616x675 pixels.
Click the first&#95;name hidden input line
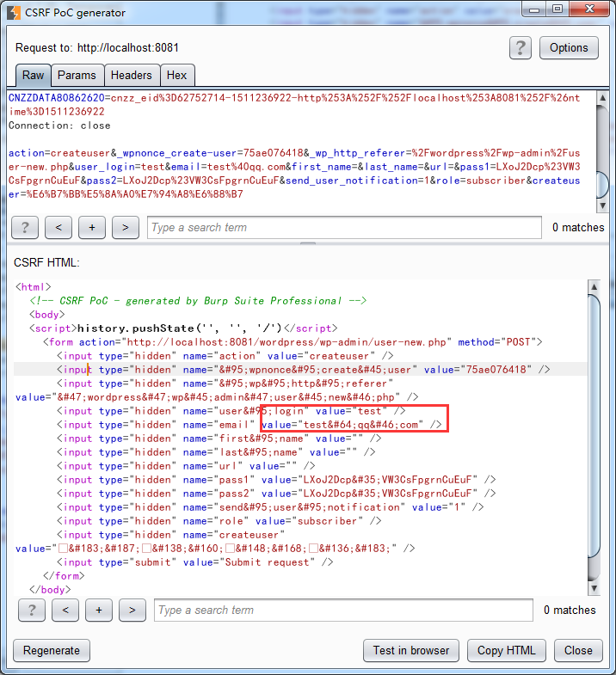pos(219,439)
